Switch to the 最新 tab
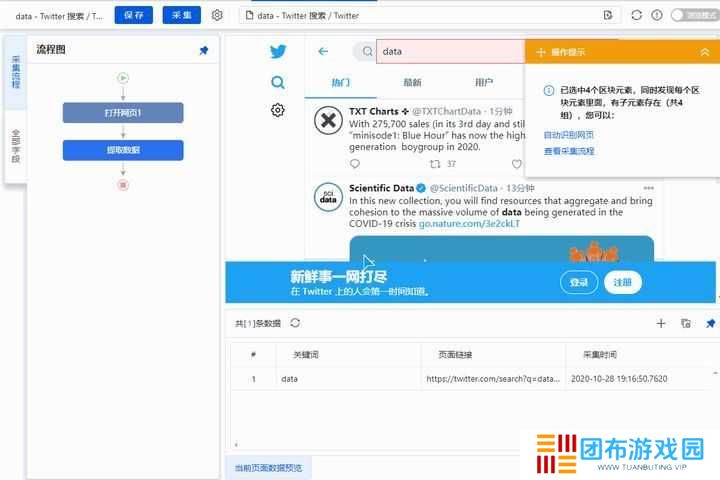 412,83
